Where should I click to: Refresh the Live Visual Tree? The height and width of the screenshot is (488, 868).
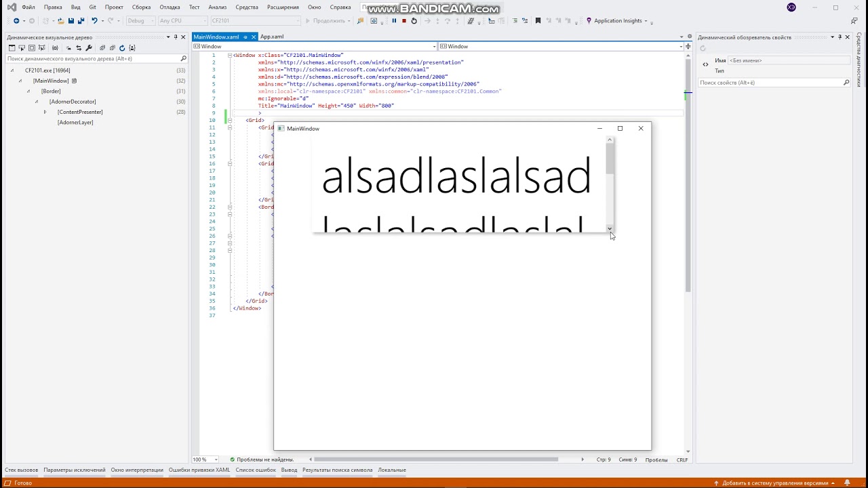coord(122,48)
